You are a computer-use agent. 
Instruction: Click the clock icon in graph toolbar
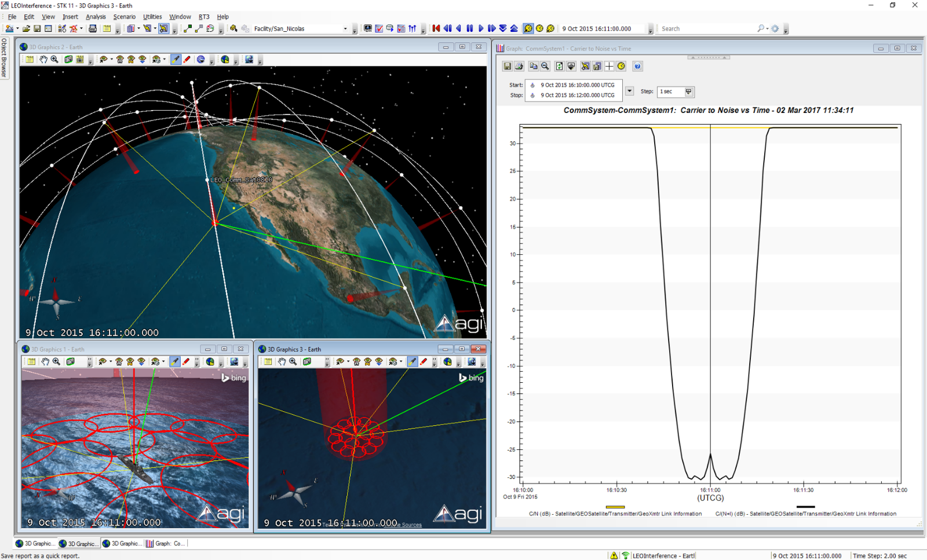621,67
